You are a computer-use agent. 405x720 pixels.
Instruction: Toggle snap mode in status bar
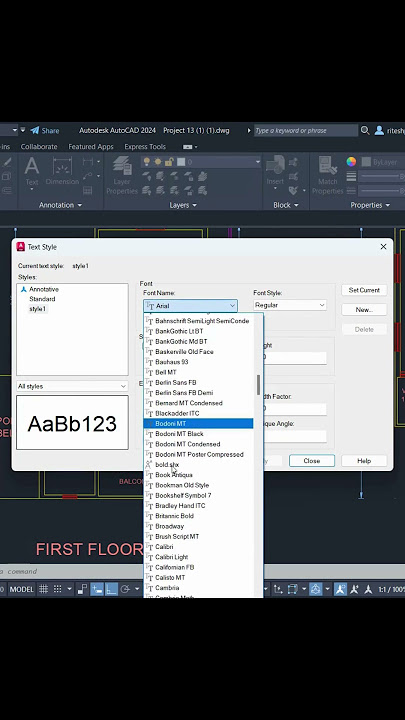(58, 589)
